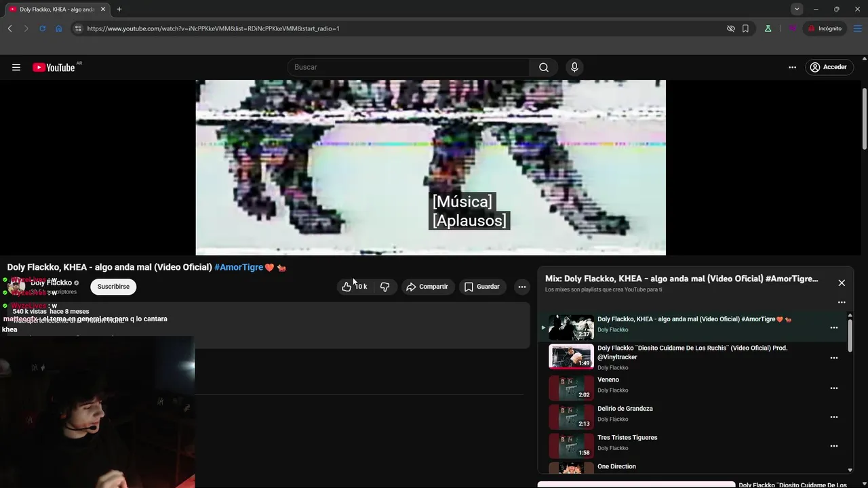Open Mix playlist header options menu
Image resolution: width=868 pixels, height=488 pixels.
coord(842,302)
